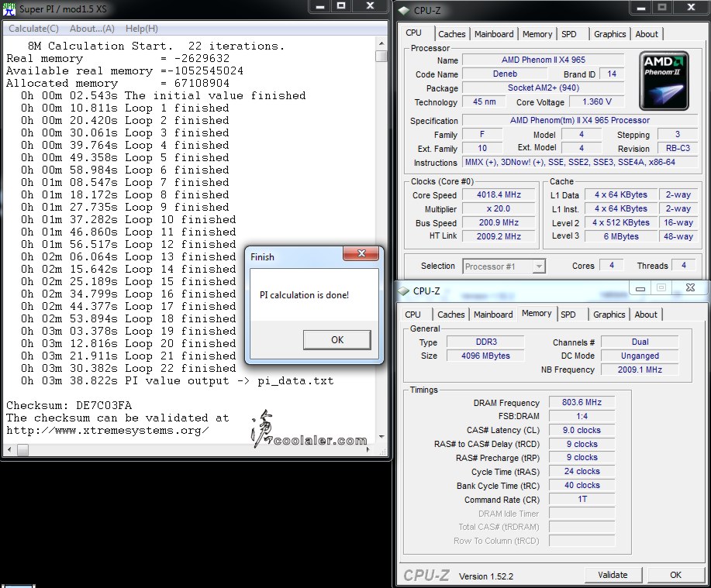Click the CPU-Z icon in the processor window title bar
Viewport: 711px width, 588px height.
(404, 10)
